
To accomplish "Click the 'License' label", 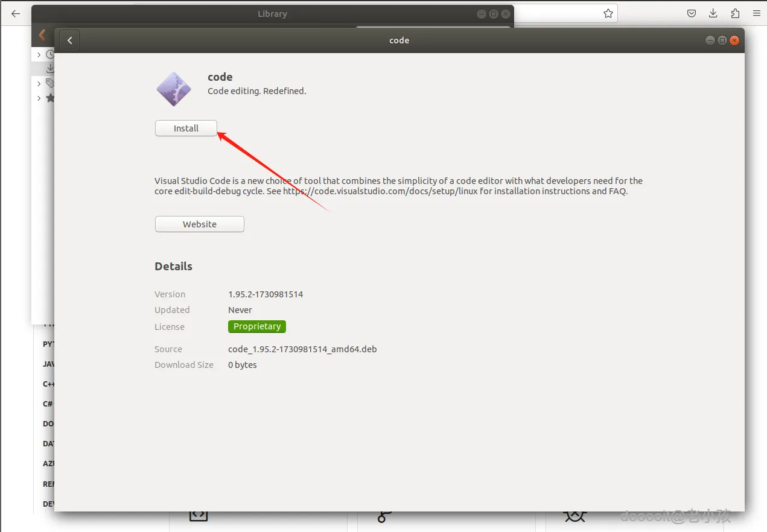I will click(x=170, y=327).
